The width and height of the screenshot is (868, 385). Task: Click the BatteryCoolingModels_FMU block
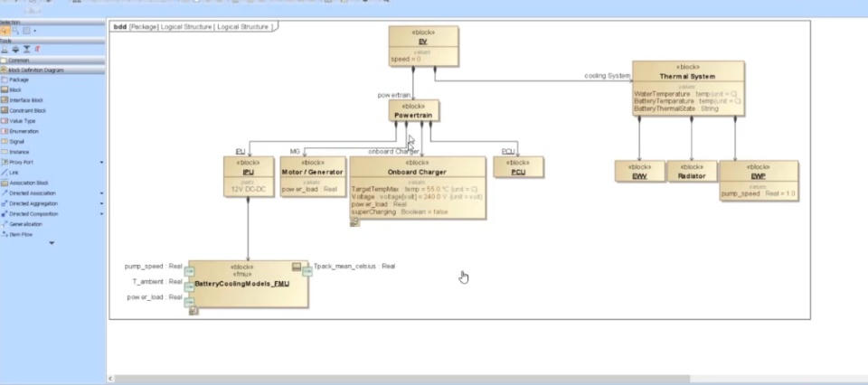pos(248,284)
